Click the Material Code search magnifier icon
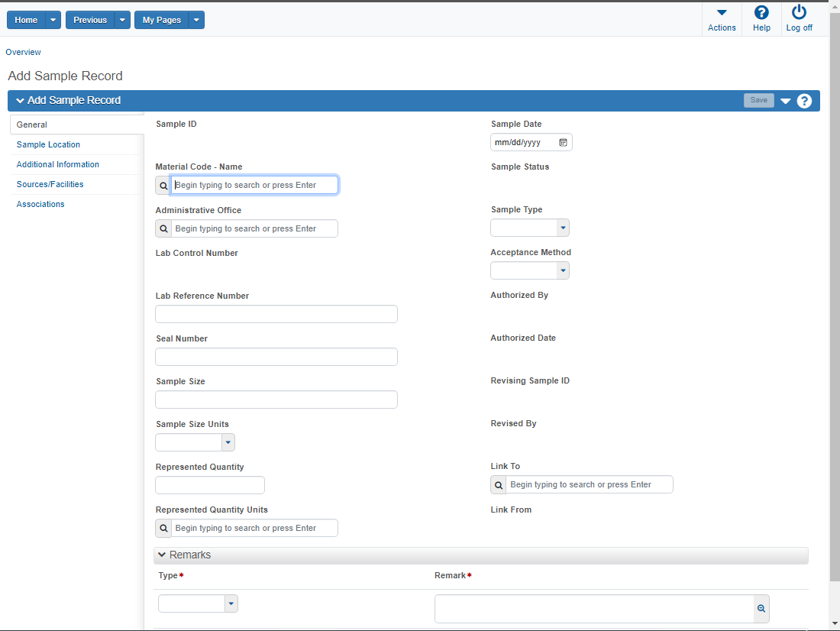The height and width of the screenshot is (631, 840). click(163, 186)
